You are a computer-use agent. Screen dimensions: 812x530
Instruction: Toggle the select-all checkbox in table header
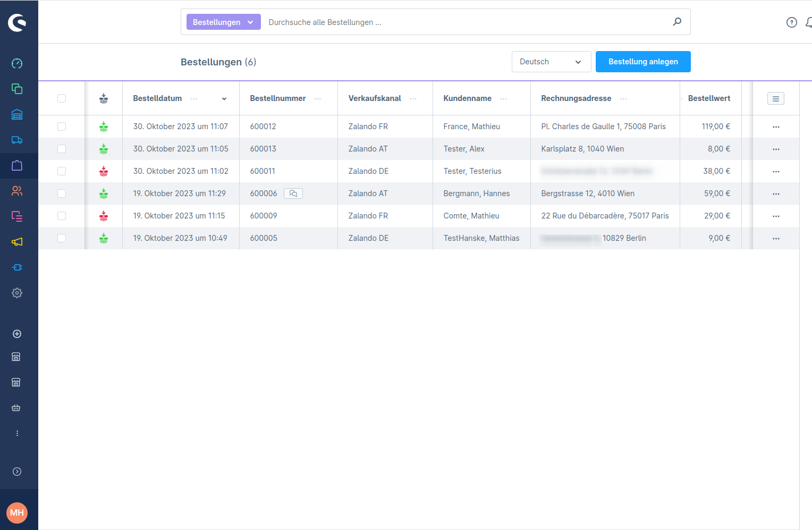point(62,98)
